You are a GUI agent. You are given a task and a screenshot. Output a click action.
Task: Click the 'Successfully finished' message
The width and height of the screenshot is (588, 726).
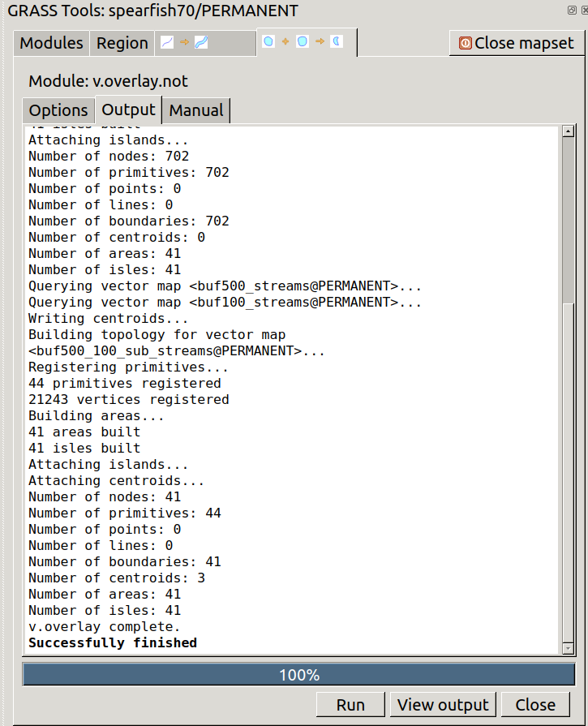[113, 642]
